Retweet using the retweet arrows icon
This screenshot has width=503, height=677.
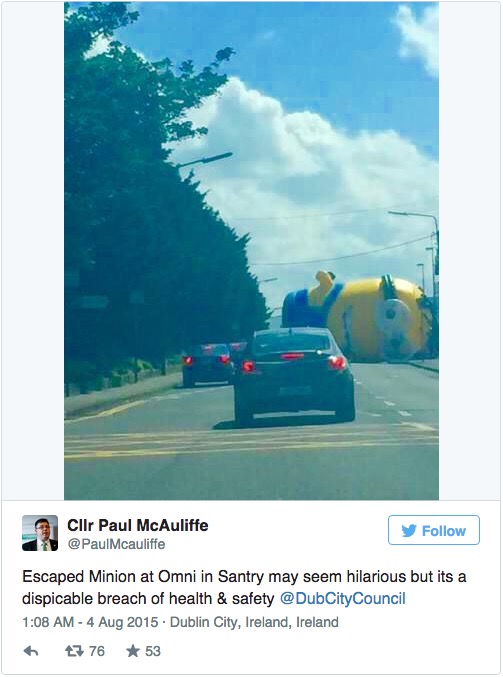(x=74, y=651)
